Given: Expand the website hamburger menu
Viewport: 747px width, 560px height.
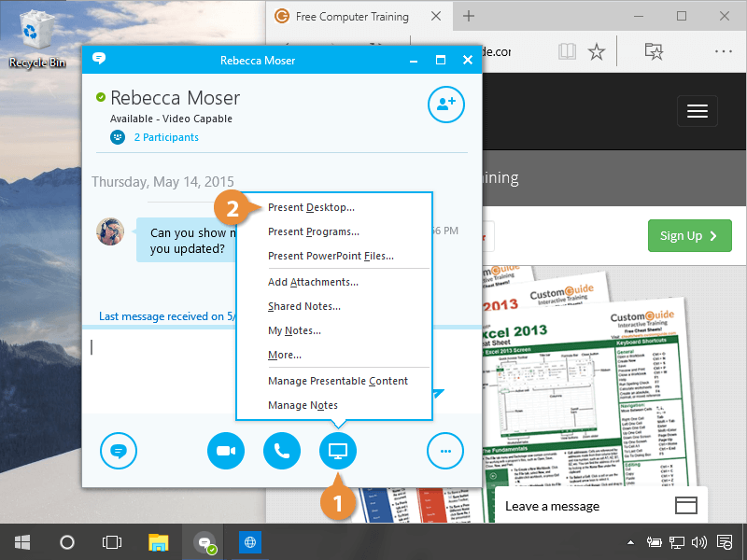Looking at the screenshot, I should (697, 111).
